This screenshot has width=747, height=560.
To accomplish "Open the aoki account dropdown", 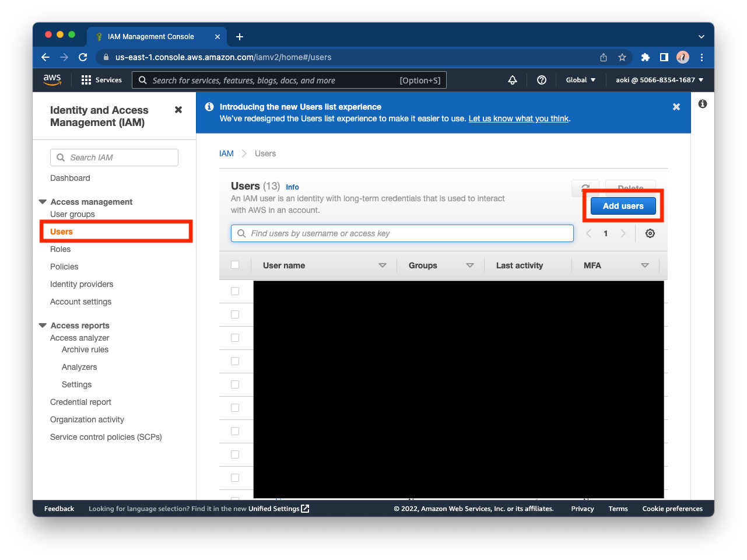I will [x=660, y=80].
